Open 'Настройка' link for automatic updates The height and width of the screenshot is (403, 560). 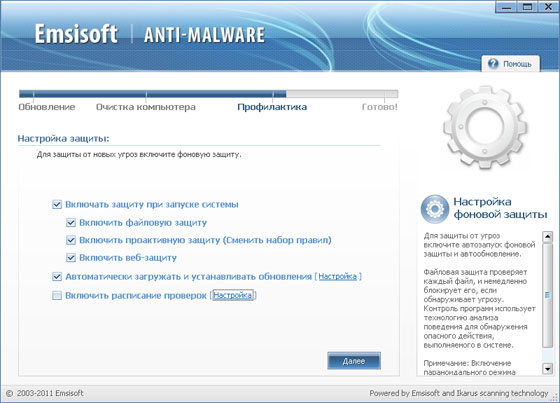[338, 277]
